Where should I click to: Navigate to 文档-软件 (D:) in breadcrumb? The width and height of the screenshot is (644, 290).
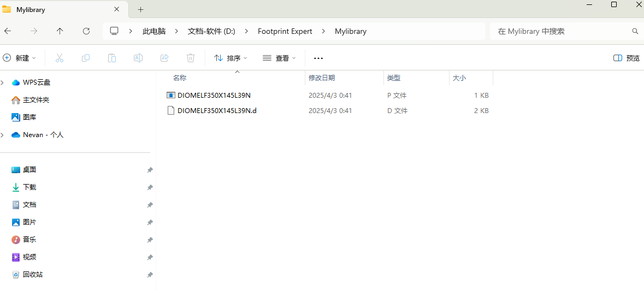click(x=211, y=31)
